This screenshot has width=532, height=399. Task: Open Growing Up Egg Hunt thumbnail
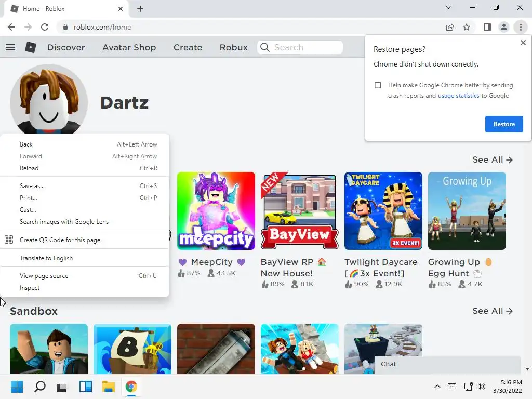pos(467,211)
